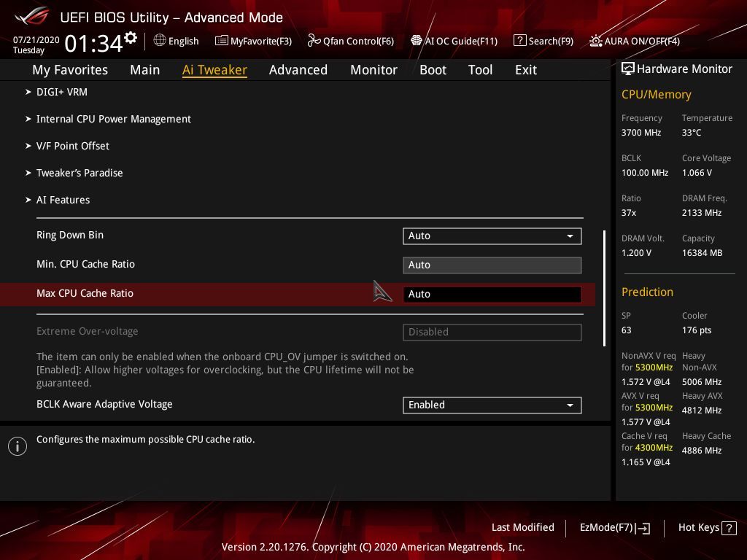Click the 01:34 clock display

point(94,44)
